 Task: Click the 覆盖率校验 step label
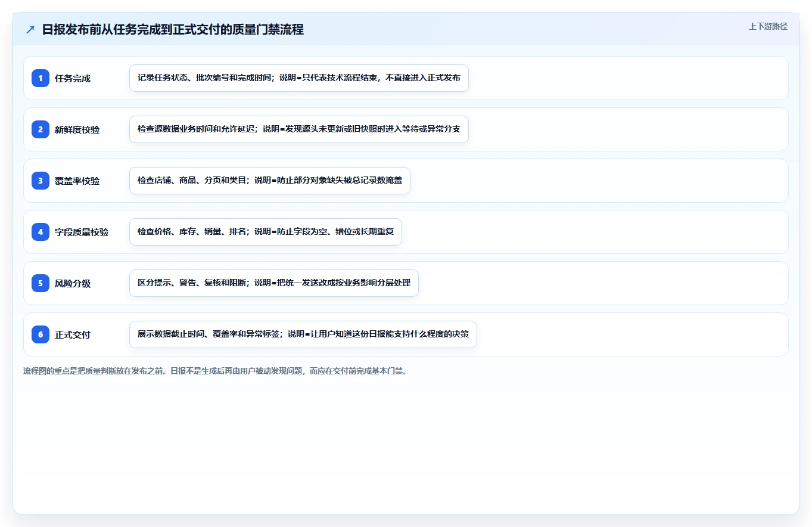tap(77, 181)
